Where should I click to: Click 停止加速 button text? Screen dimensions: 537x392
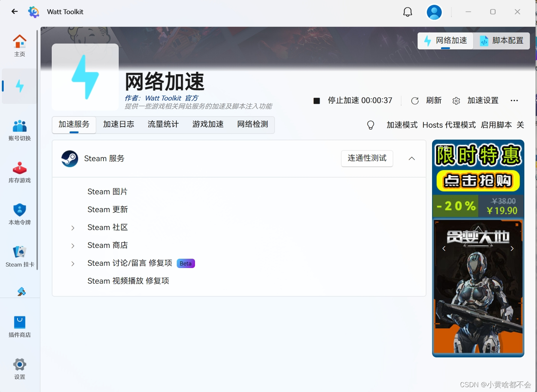[x=360, y=101]
